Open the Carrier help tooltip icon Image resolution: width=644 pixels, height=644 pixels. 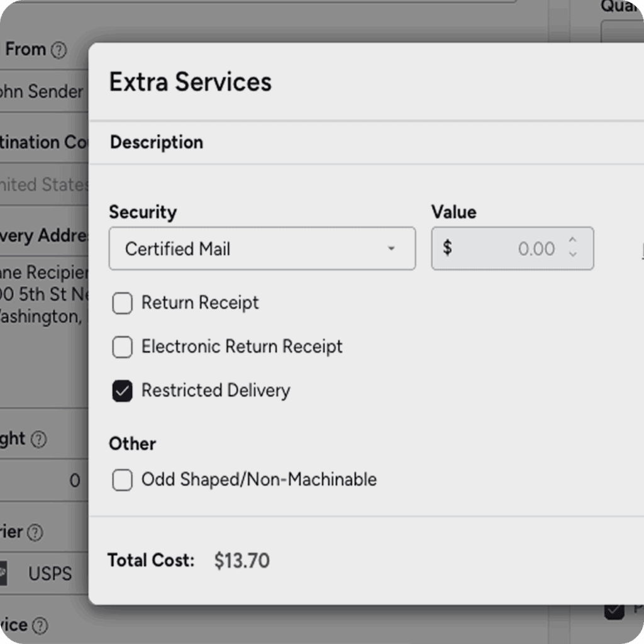pos(35,533)
